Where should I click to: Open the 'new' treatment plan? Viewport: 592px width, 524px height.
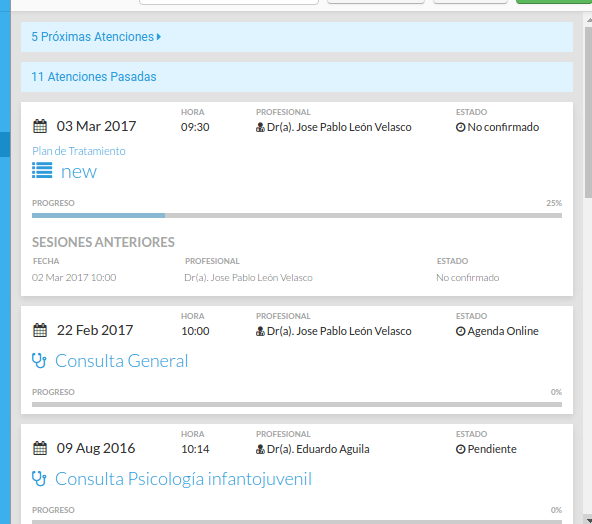coord(79,172)
